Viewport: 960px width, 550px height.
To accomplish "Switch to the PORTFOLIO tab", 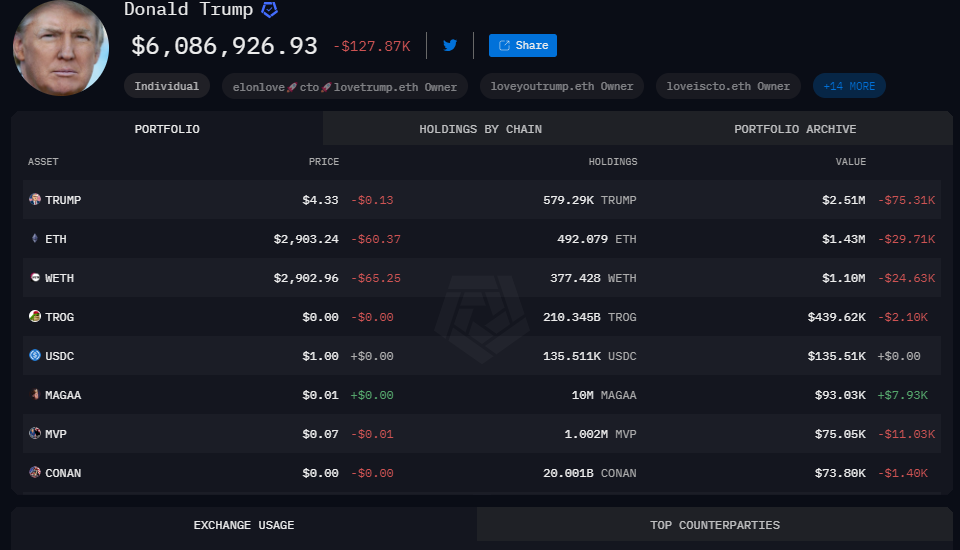I will [167, 129].
